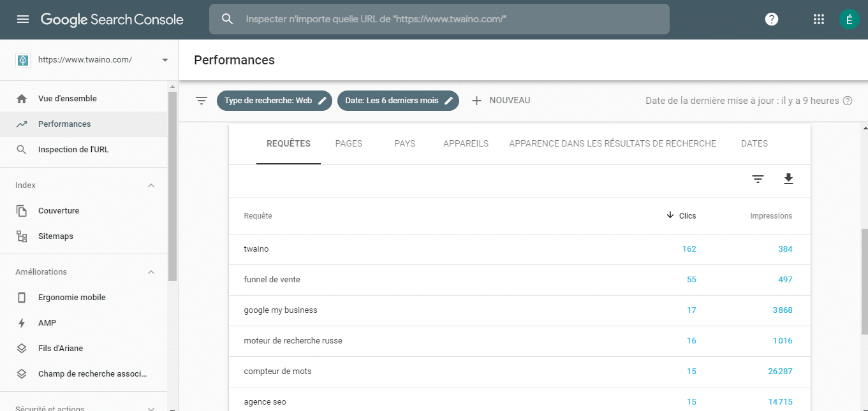Click the Couverture pages icon
This screenshot has width=868, height=411.
coord(22,211)
